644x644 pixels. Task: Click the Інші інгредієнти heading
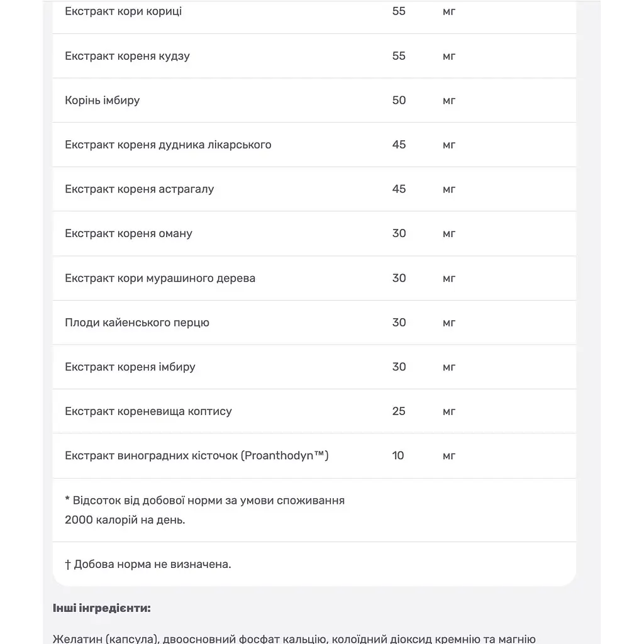[102, 608]
